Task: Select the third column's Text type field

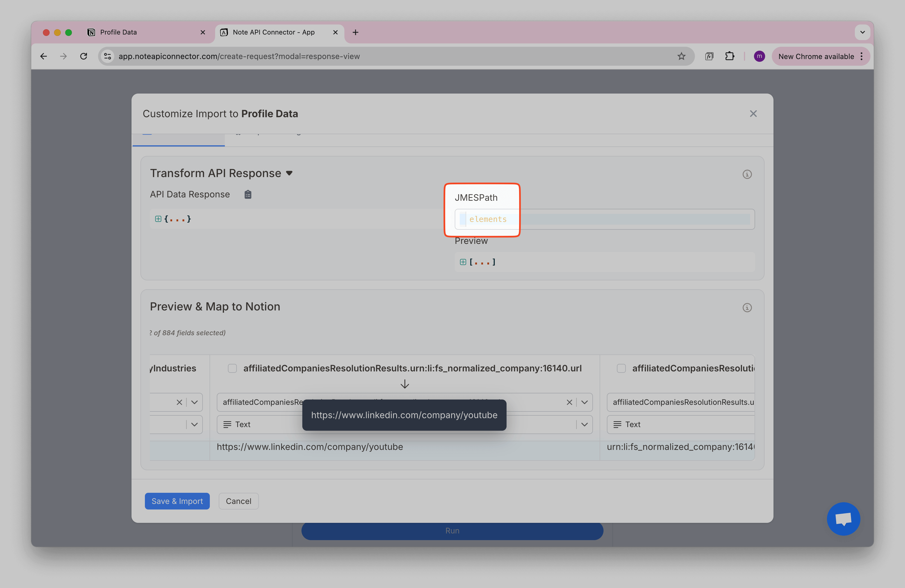Action: [680, 424]
